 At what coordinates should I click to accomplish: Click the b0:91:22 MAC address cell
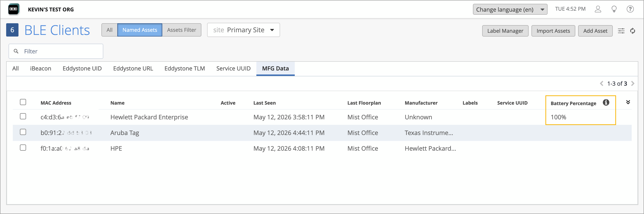(x=66, y=133)
